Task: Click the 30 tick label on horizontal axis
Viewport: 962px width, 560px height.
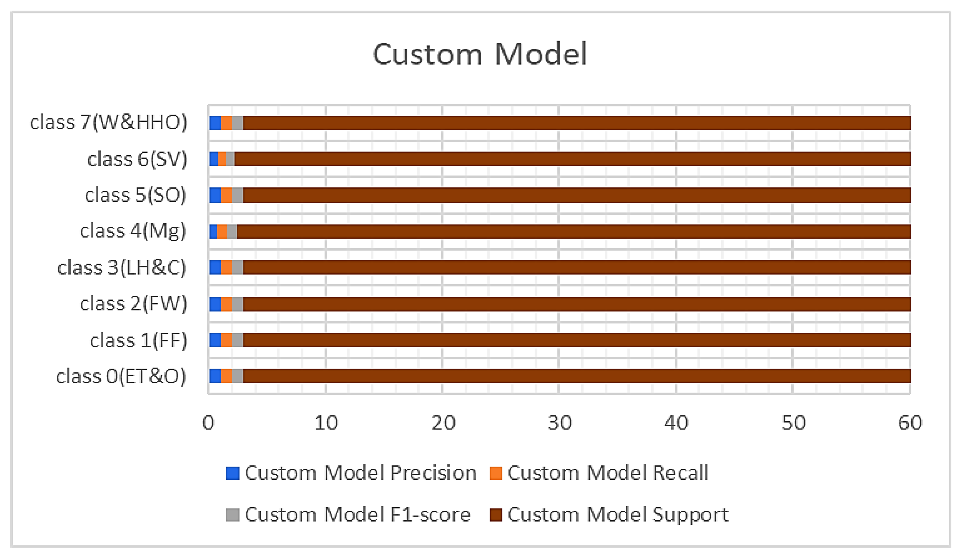Action: (x=560, y=423)
